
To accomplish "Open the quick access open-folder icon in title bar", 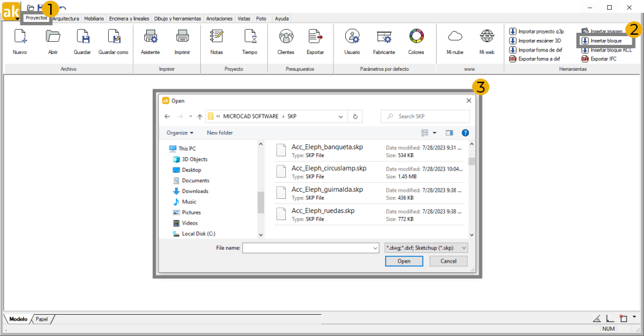I will coord(30,7).
